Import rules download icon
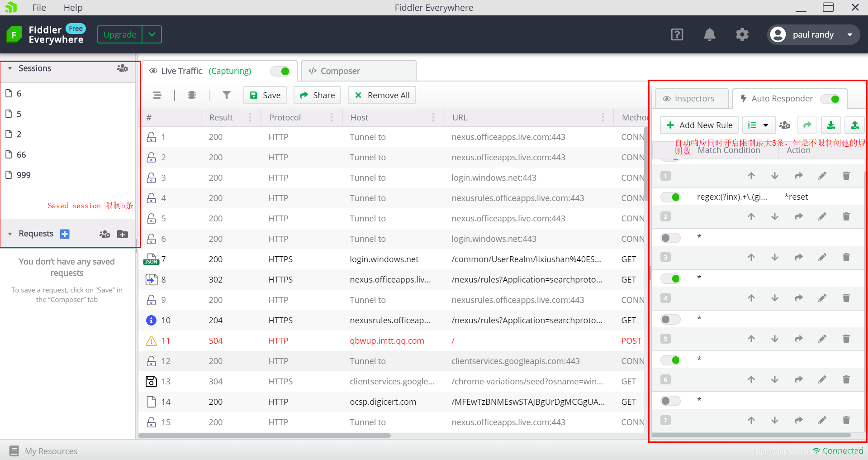The height and width of the screenshot is (460, 868). 831,125
